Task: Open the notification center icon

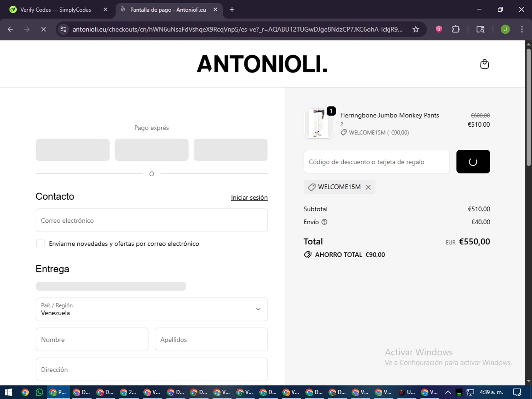Action: [517, 392]
